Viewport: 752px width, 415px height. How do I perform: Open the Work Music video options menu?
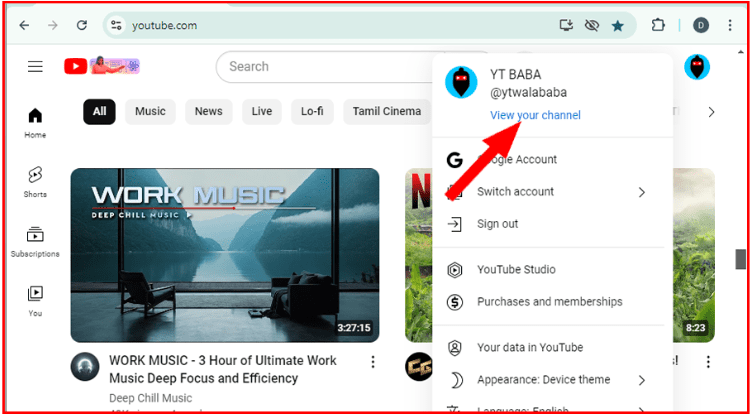pos(373,362)
